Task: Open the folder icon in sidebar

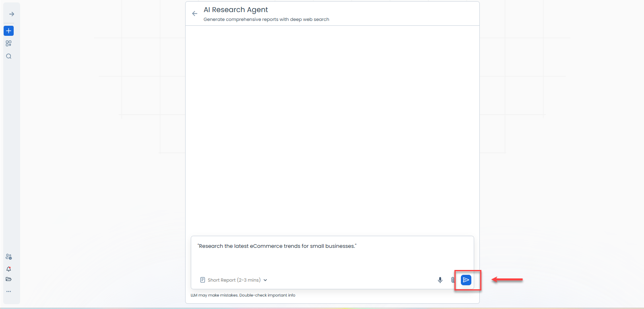Action: (x=8, y=279)
